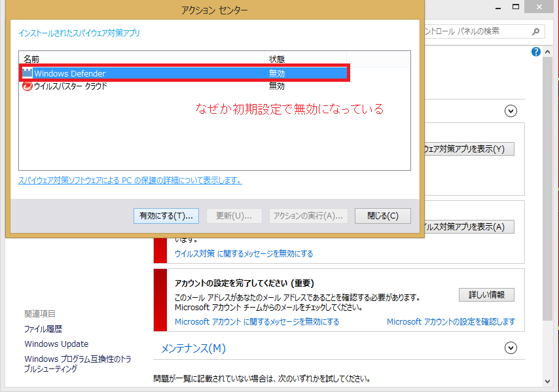Screen dimensions: 559x392
Task: Open Windows プログラム互換性のトラブルシューティング link
Action: 78,364
